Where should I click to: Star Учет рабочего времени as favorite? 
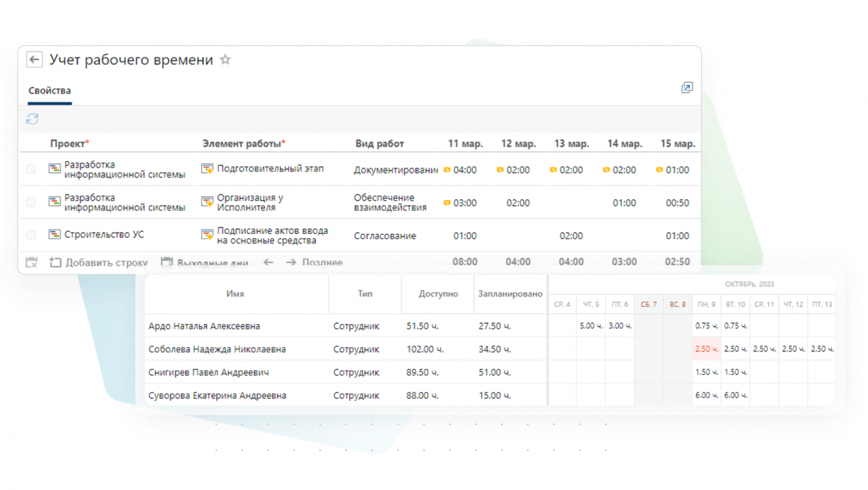225,60
